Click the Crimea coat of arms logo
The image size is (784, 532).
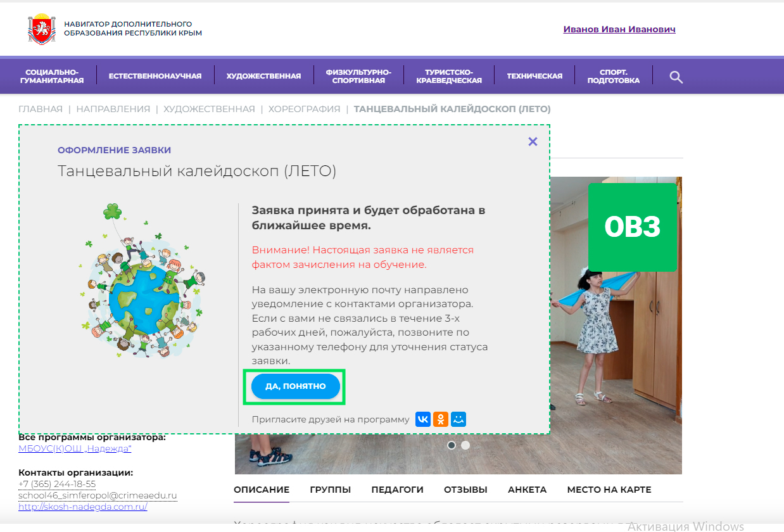click(x=42, y=29)
